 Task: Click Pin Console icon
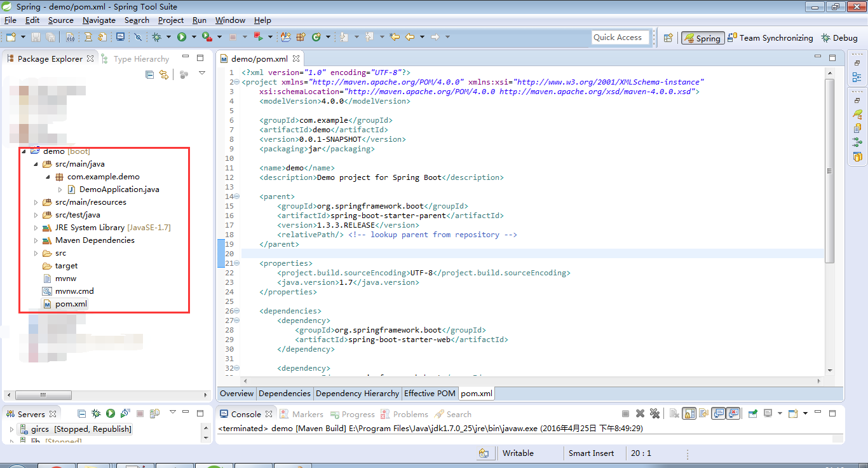(752, 413)
